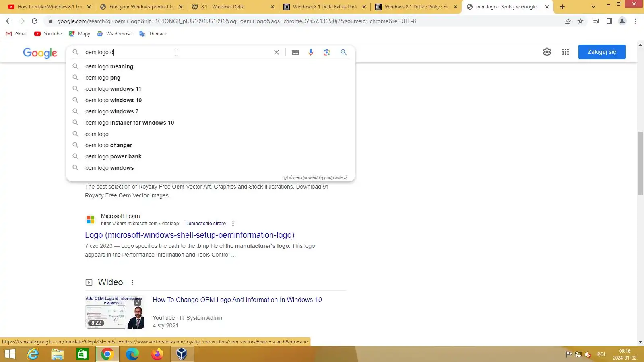644x362 pixels.
Task: Switch to 'Windows 8.1 Delta Extras Pack' tab
Action: pyautogui.click(x=324, y=7)
